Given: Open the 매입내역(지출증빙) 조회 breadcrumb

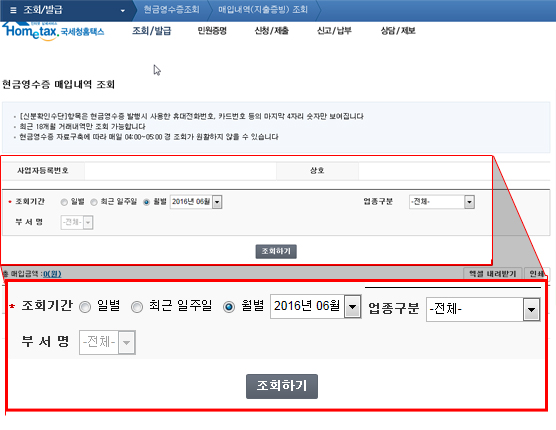Looking at the screenshot, I should (263, 10).
